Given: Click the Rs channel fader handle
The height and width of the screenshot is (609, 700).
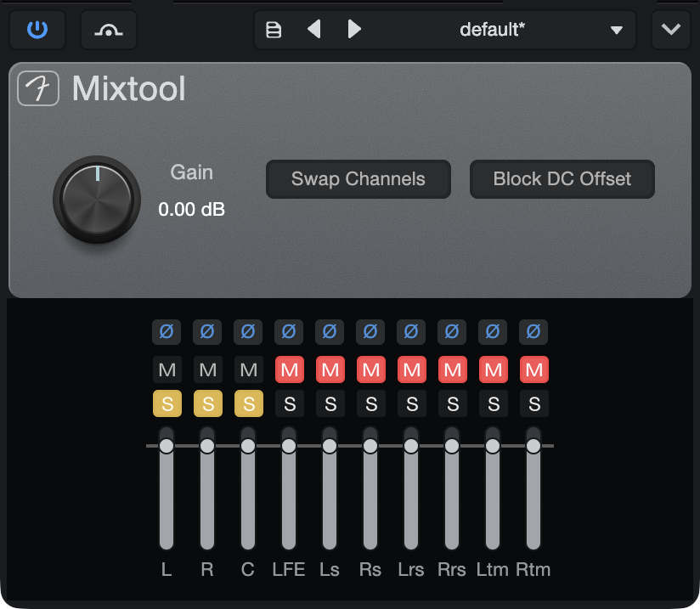Looking at the screenshot, I should pyautogui.click(x=370, y=446).
